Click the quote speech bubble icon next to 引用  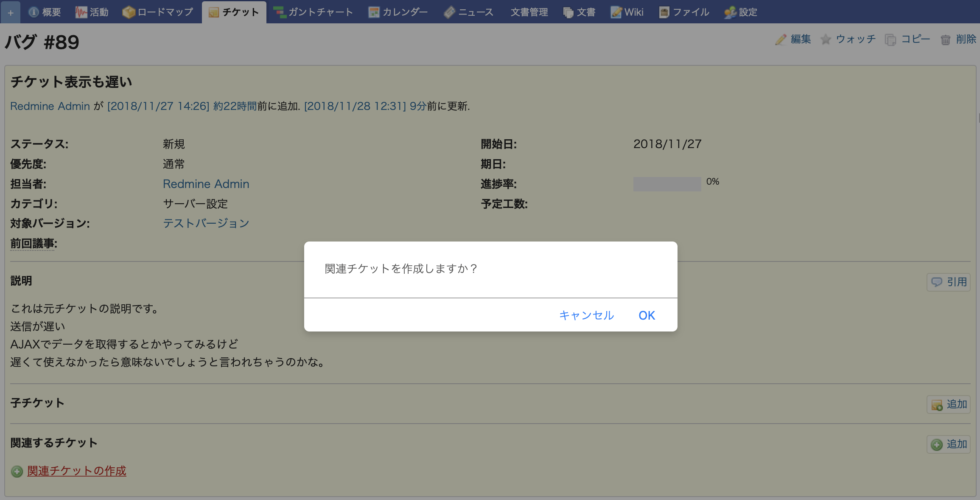tap(937, 282)
